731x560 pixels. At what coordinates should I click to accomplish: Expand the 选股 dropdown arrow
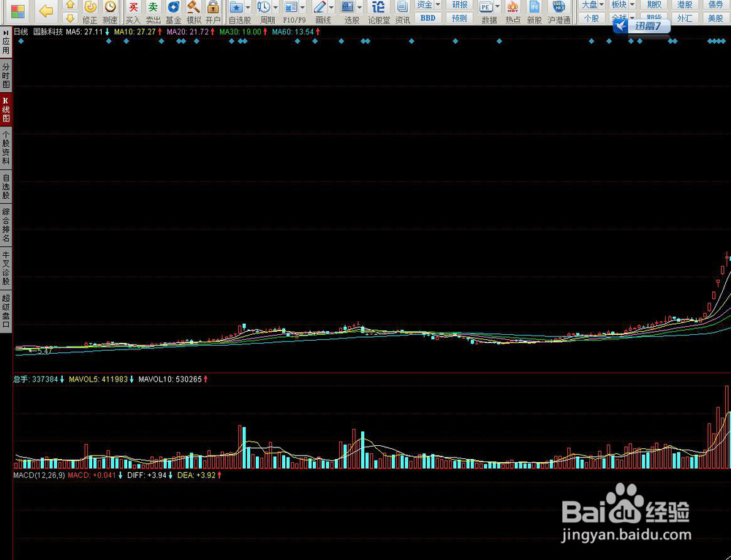tap(360, 7)
